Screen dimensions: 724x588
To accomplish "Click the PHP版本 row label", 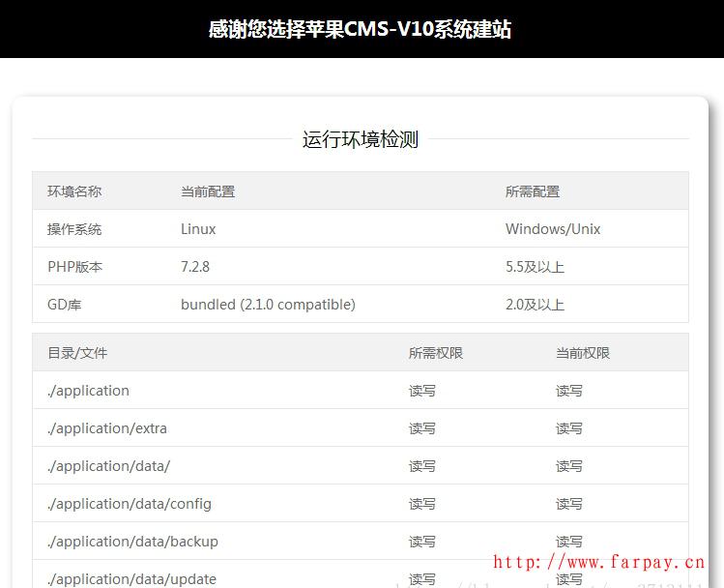I will coord(74,267).
